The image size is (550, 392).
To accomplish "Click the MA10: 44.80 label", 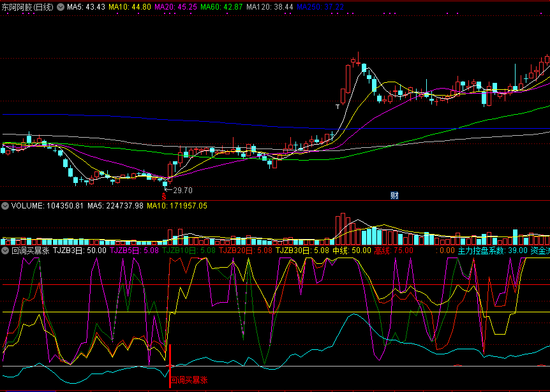I will (x=130, y=7).
